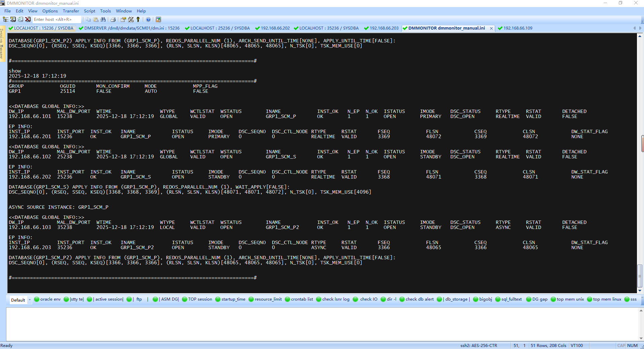Run the resource_limit button
Screen dimensions: 644x349
click(x=265, y=299)
